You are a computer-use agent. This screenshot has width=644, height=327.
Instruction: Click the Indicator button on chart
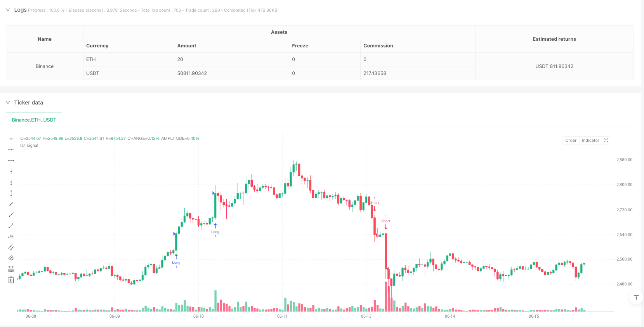coord(590,140)
